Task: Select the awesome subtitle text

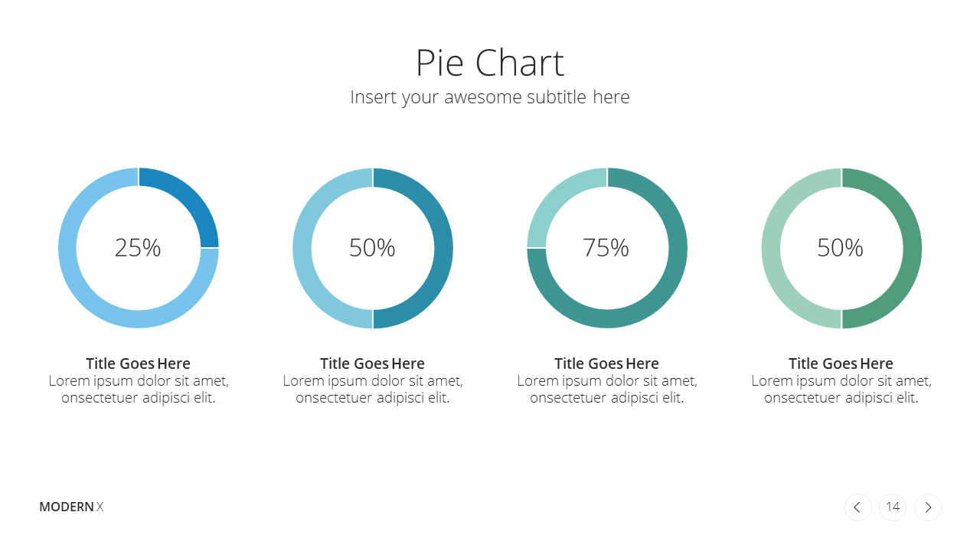Action: click(x=490, y=97)
